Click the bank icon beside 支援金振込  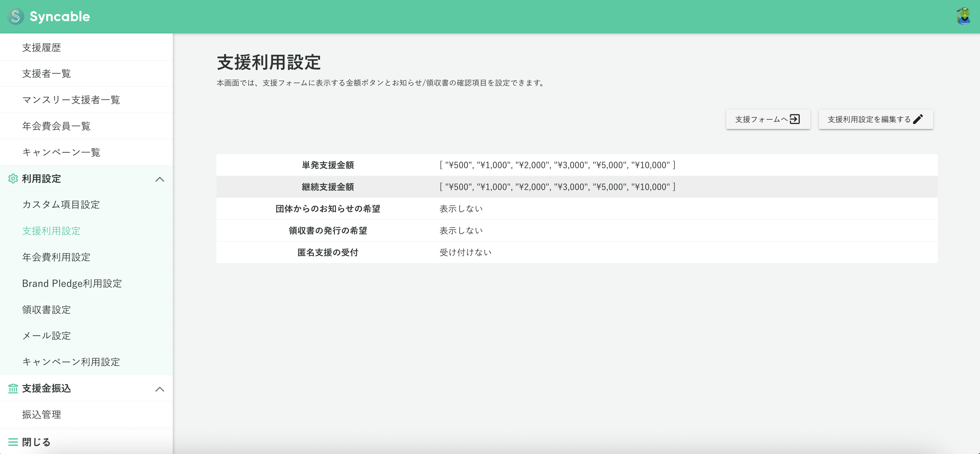(x=13, y=388)
